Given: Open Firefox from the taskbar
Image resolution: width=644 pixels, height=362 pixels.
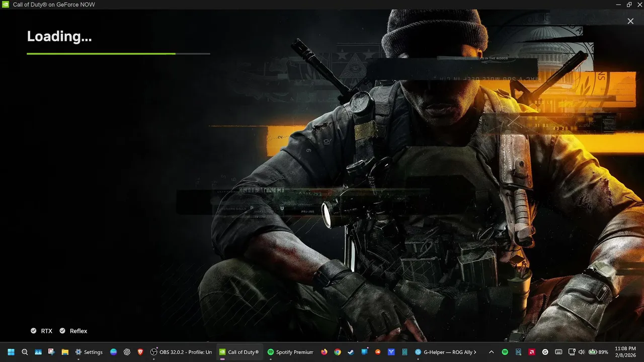Looking at the screenshot, I should tap(324, 352).
